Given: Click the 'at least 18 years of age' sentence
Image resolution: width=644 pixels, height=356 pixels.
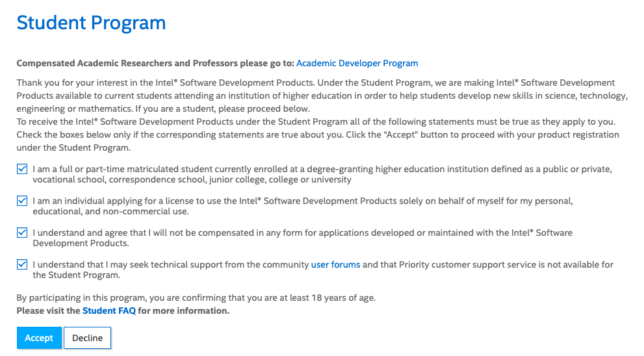Looking at the screenshot, I should point(196,298).
